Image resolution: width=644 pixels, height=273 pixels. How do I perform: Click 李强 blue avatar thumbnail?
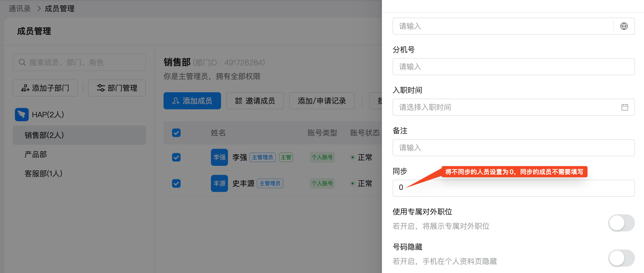(x=219, y=157)
